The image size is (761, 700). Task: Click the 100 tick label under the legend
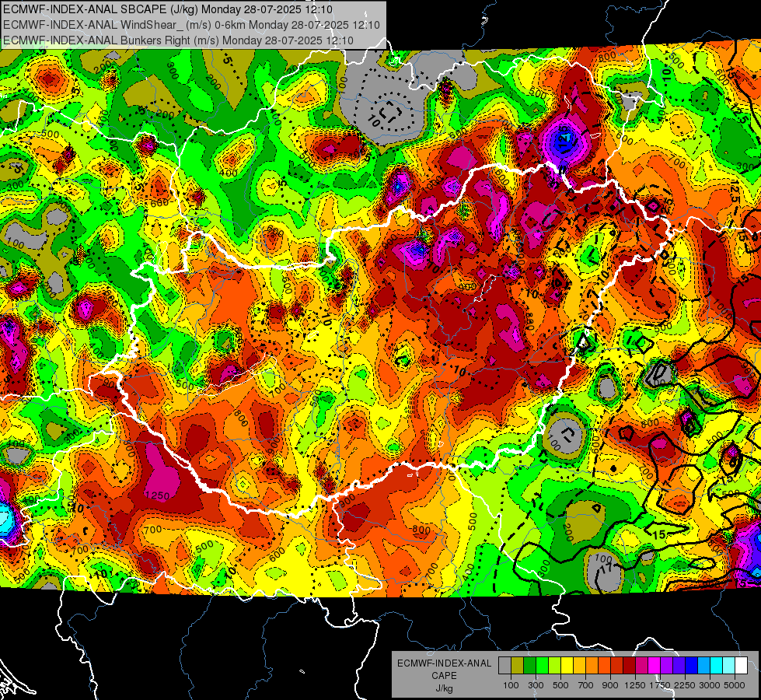(511, 685)
